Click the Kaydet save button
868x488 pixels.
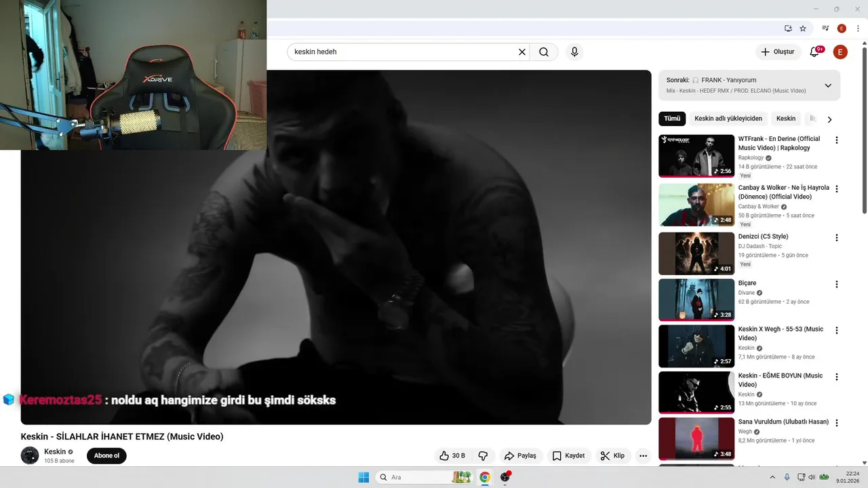click(x=568, y=455)
